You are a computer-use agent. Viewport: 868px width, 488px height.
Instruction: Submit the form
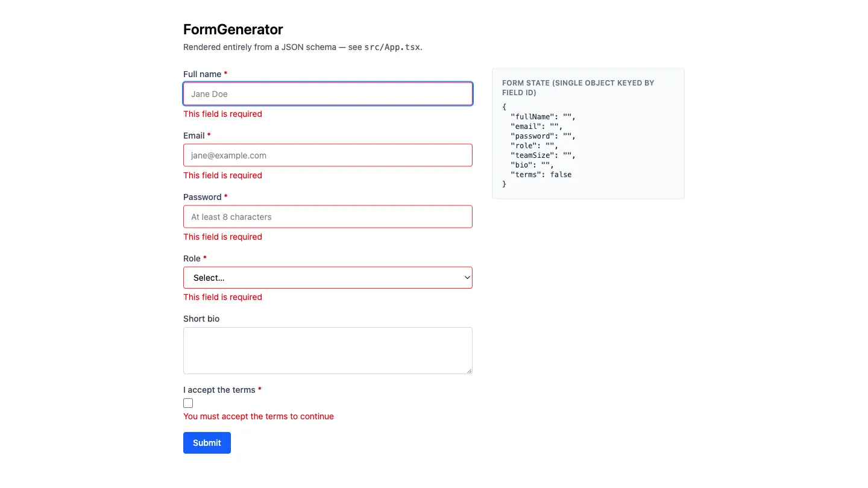[207, 443]
